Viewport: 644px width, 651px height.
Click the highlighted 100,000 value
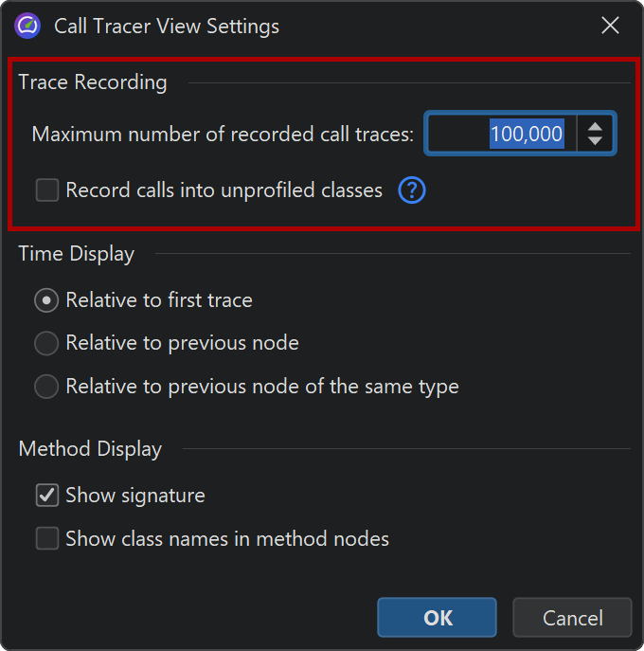[527, 134]
